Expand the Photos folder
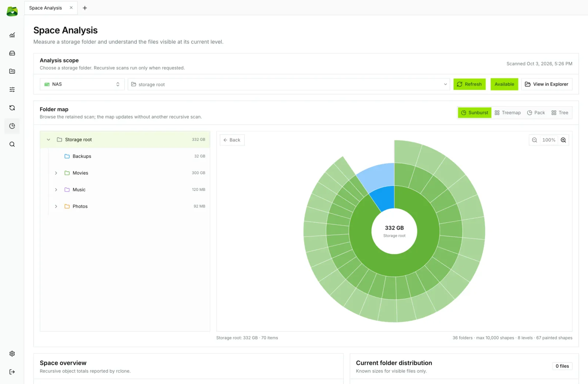The height and width of the screenshot is (384, 588). click(56, 206)
